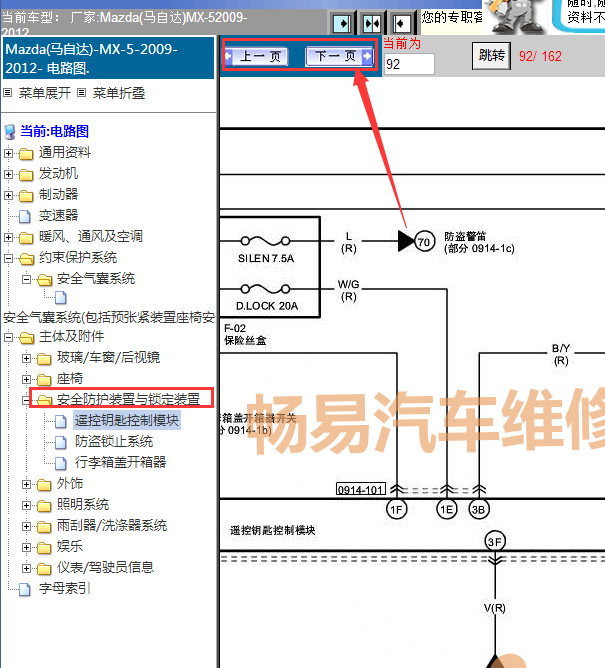Image resolution: width=605 pixels, height=668 pixels.
Task: Go to next page with 下一页
Action: point(340,56)
